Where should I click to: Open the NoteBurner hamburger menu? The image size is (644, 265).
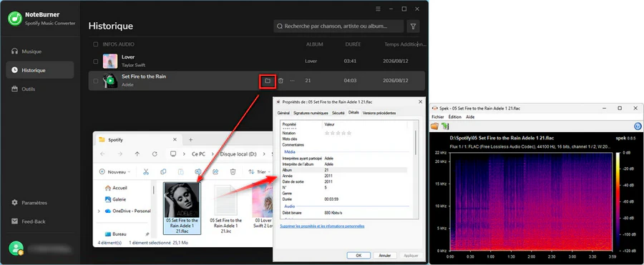379,9
